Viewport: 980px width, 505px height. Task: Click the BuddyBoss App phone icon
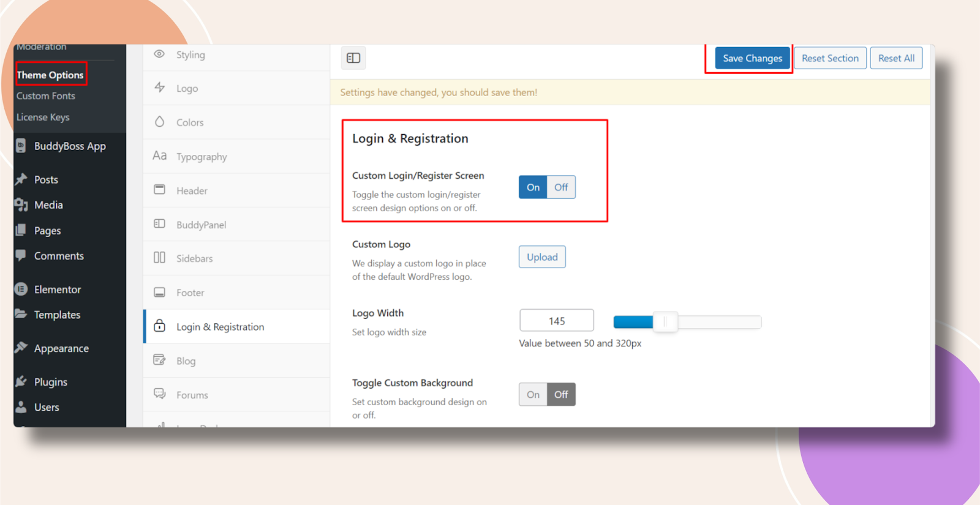[21, 146]
